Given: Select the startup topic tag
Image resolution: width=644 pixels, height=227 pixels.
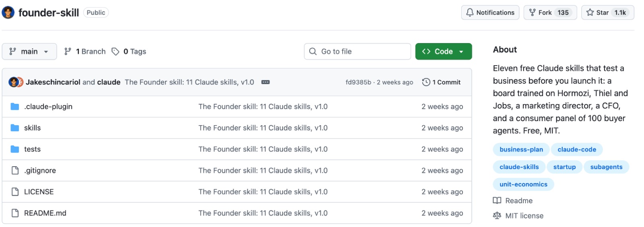Looking at the screenshot, I should pos(564,167).
